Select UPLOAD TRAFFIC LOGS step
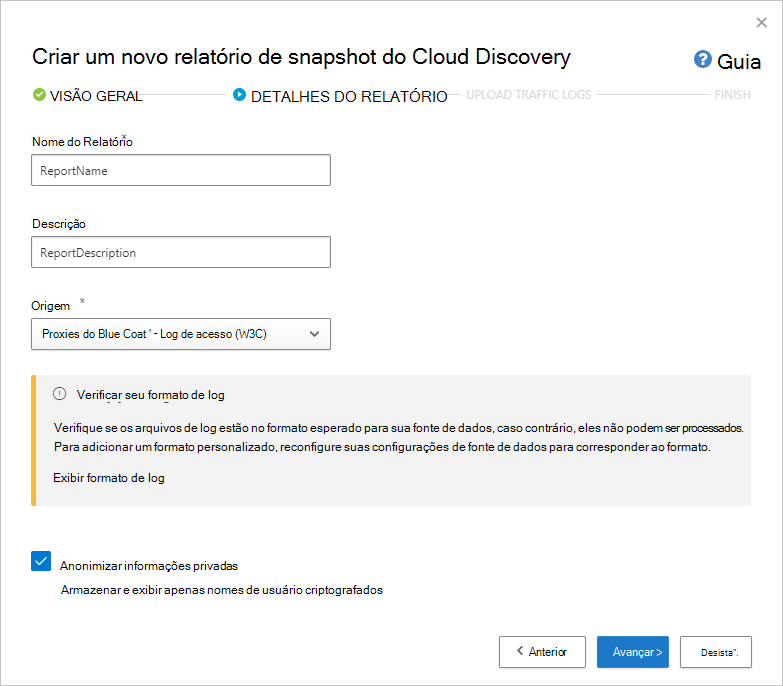783x686 pixels. 528,95
